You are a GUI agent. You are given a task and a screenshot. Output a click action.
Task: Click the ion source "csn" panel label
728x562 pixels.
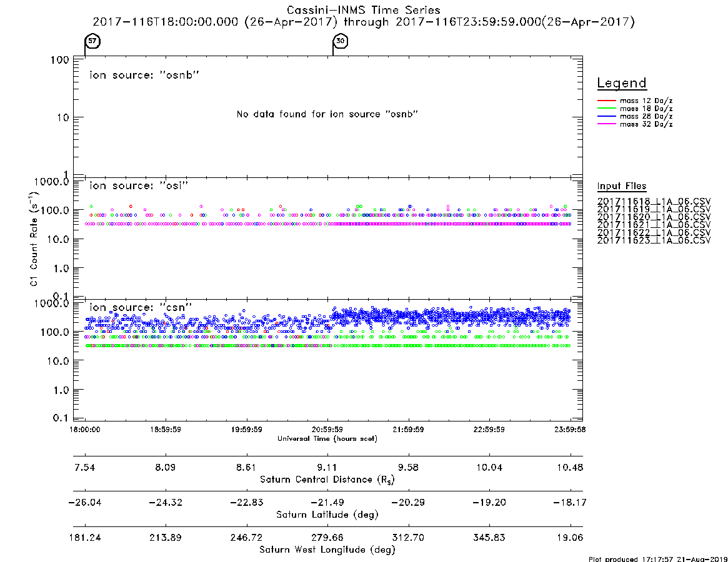tap(141, 307)
